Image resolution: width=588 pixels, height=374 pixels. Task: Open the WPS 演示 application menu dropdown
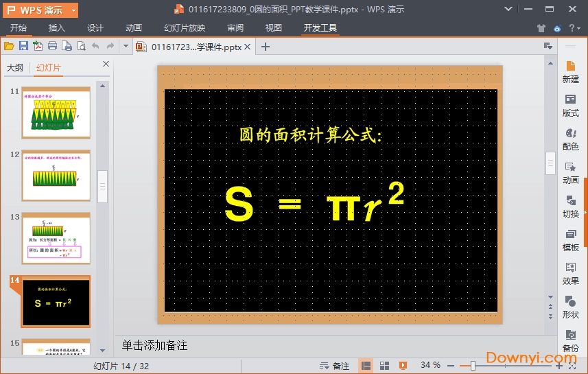tap(42, 10)
